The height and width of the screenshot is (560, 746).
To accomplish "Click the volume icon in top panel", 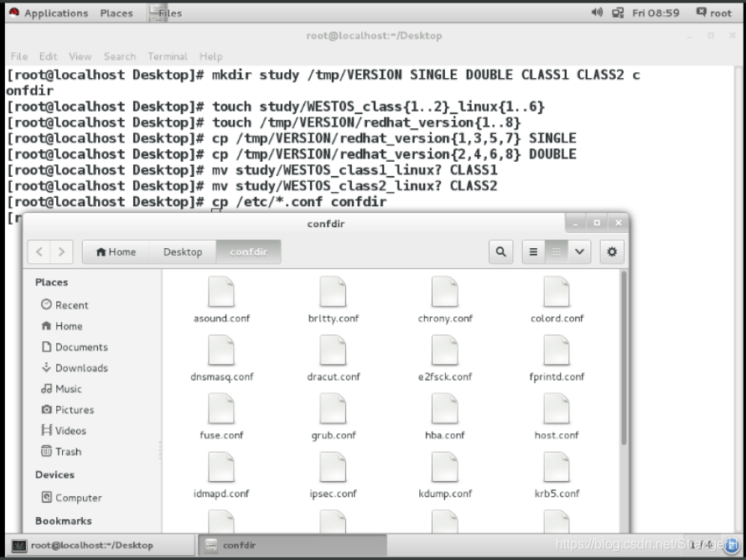I will [597, 13].
